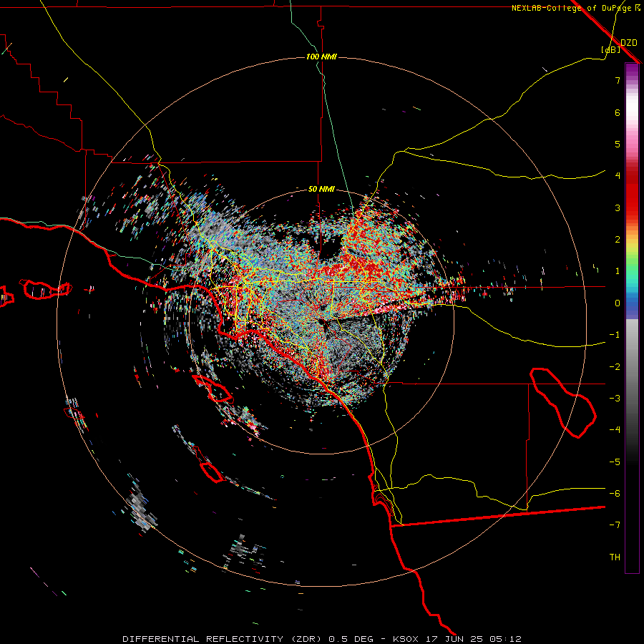Select the 2 value on color scale

pos(618,240)
